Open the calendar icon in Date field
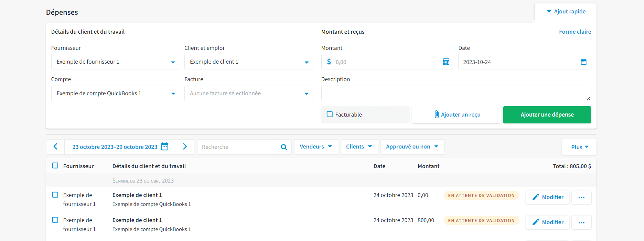The width and height of the screenshot is (644, 241). 583,62
